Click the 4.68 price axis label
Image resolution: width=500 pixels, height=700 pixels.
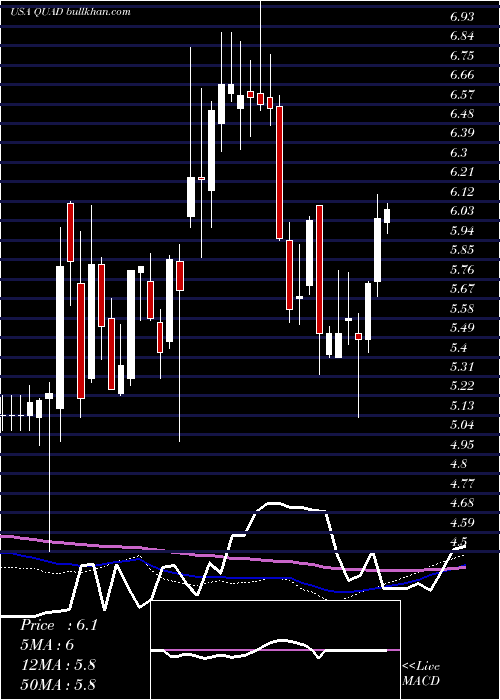point(462,502)
